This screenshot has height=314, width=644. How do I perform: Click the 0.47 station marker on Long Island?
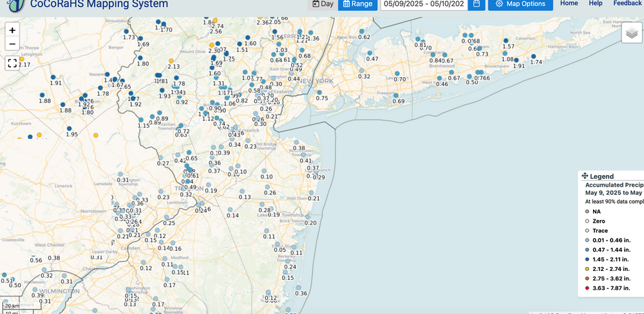pyautogui.click(x=370, y=53)
